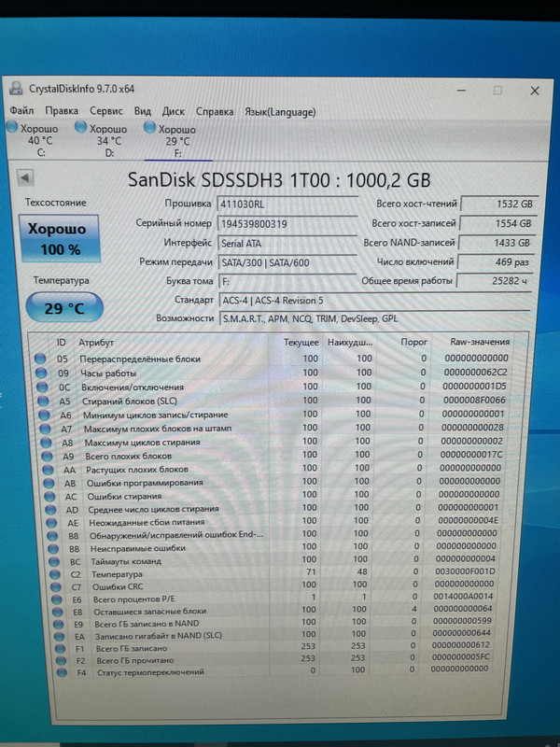Click the Атрибут column header
Image resolution: width=560 pixels, height=747 pixels.
click(96, 343)
